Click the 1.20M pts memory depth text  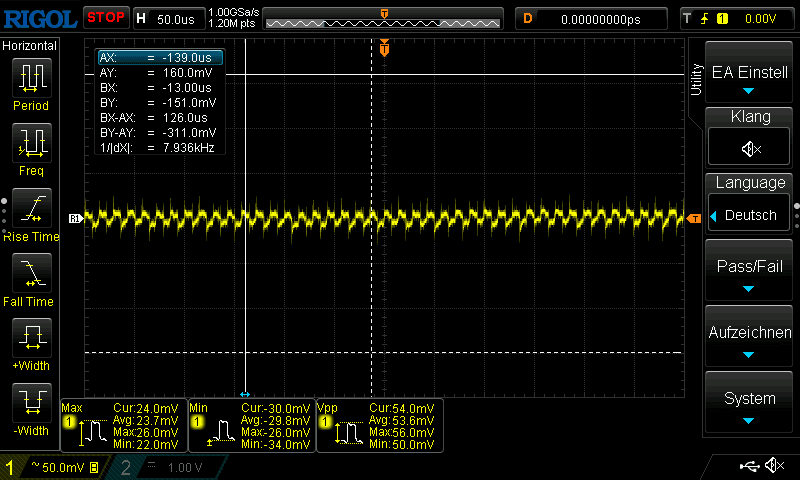(x=232, y=23)
